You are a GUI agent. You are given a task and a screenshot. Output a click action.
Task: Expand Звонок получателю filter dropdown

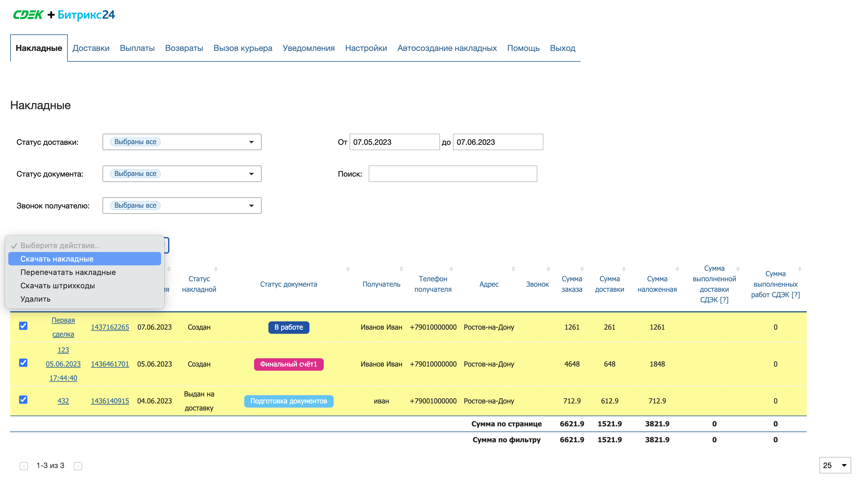coord(182,206)
